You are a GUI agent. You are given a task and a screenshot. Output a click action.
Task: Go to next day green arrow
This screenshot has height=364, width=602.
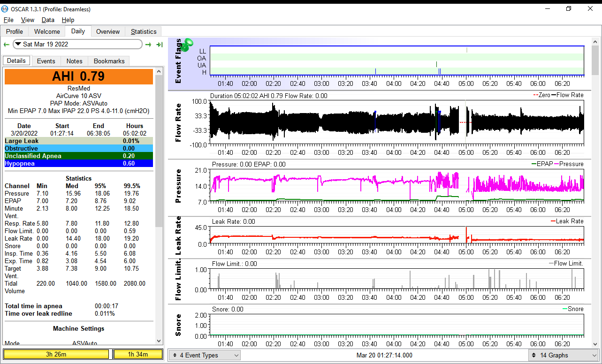tap(148, 45)
